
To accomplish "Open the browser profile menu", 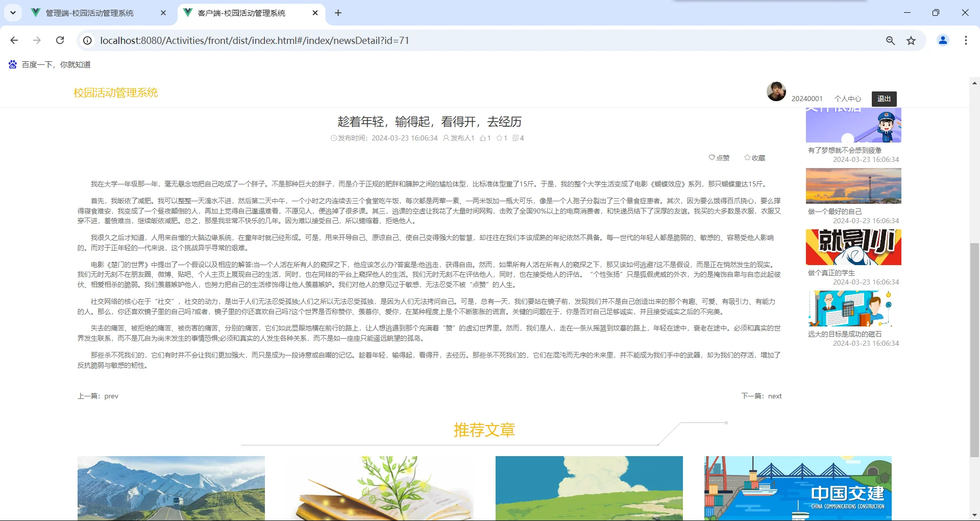I will coord(943,40).
